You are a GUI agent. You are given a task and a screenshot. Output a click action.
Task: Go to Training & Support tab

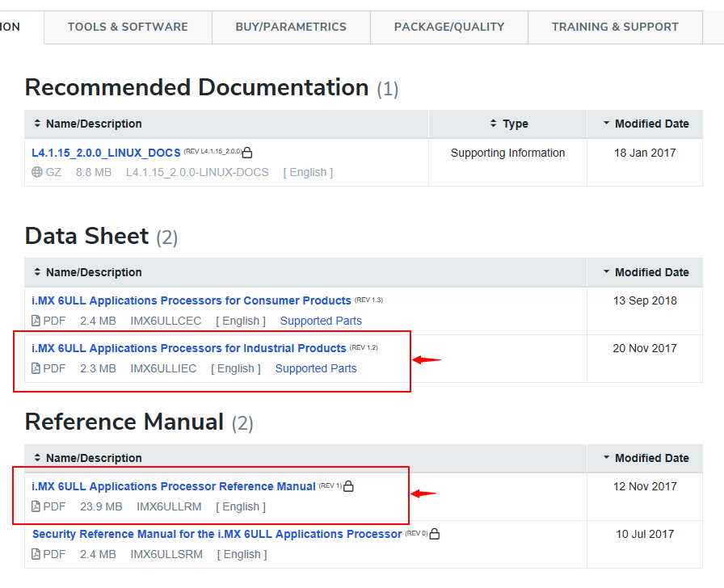pos(615,27)
